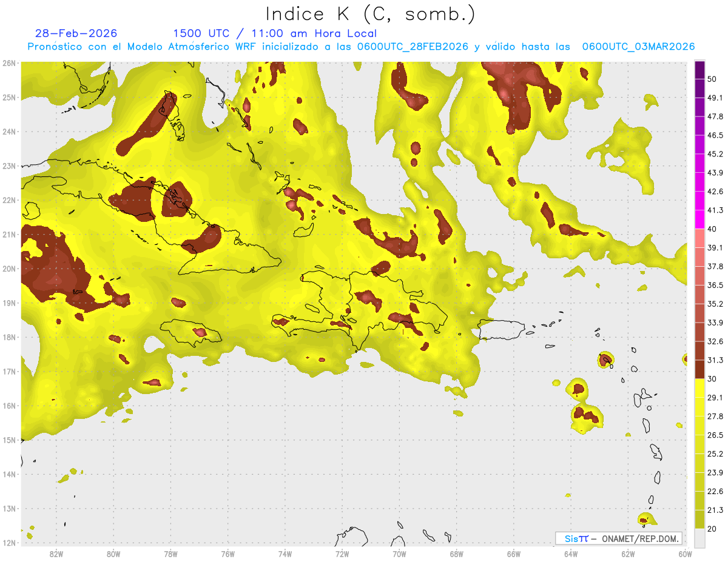
Task: Select the gray swatch below the 20 value
Action: (699, 538)
